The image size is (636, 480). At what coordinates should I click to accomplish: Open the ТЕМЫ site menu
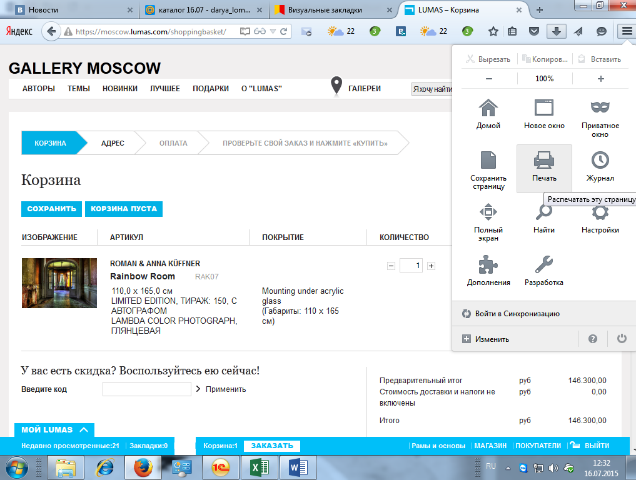pyautogui.click(x=79, y=88)
